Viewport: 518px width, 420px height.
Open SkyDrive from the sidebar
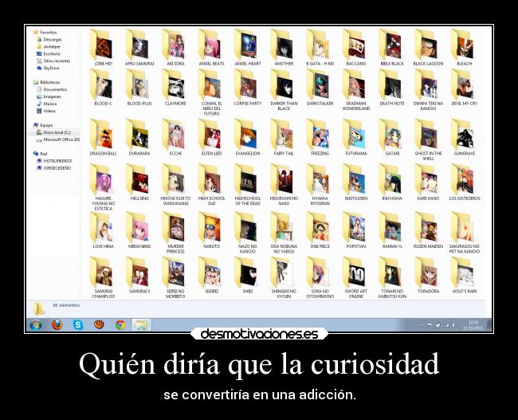click(x=49, y=68)
